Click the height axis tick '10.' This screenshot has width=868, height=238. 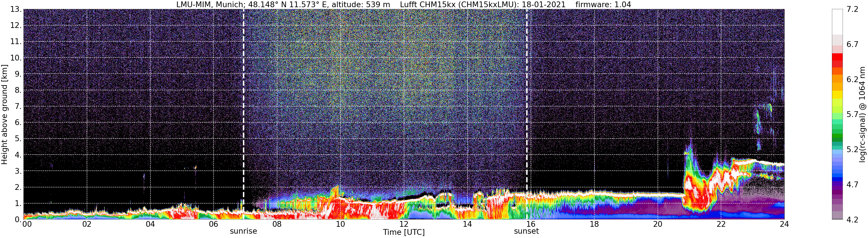[x=16, y=58]
